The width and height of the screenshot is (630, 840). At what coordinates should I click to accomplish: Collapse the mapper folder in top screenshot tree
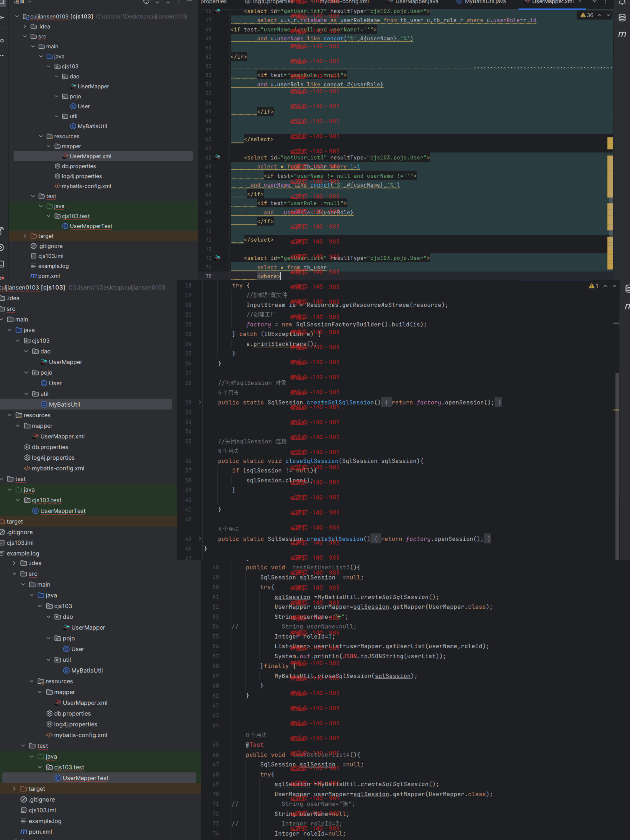[49, 146]
